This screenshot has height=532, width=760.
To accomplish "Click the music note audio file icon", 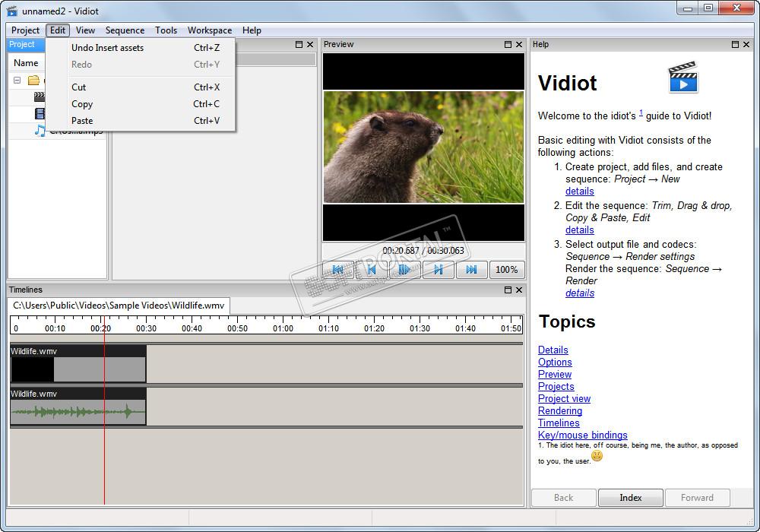I will coord(40,131).
